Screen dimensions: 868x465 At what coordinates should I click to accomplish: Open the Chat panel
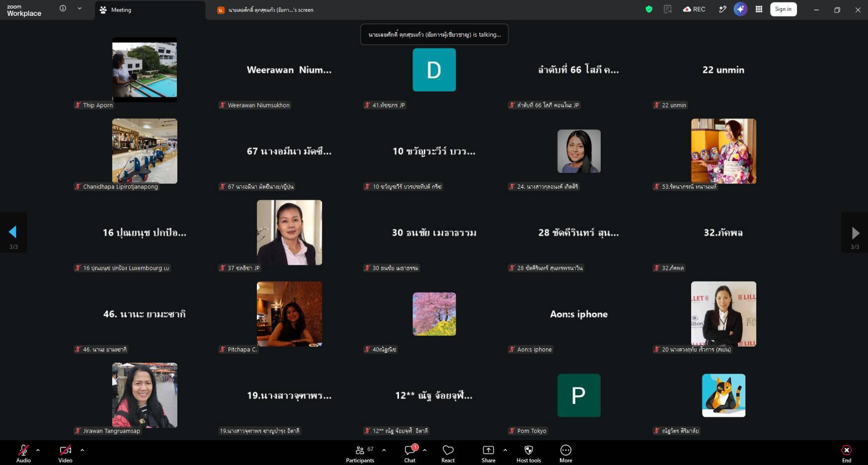point(410,454)
